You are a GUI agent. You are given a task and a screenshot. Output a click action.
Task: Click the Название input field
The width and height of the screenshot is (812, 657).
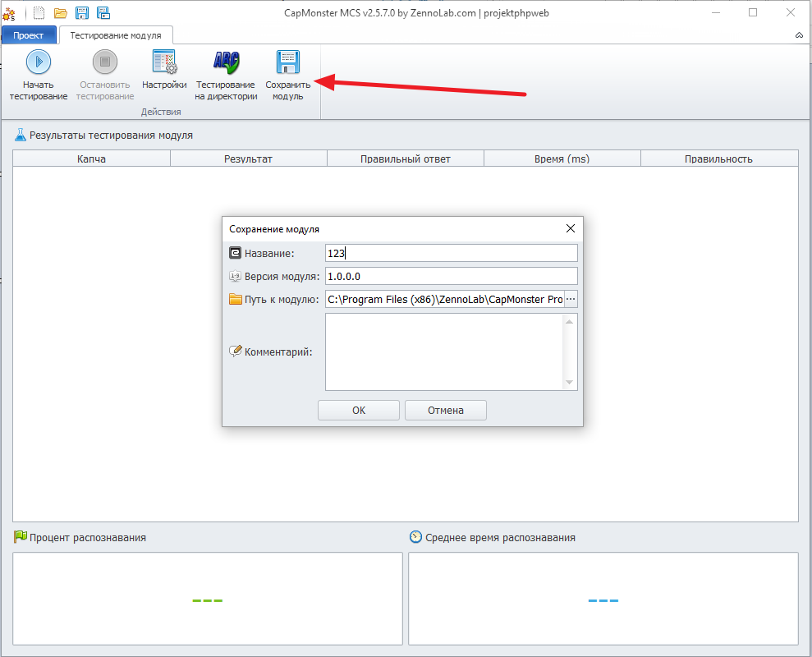[451, 253]
